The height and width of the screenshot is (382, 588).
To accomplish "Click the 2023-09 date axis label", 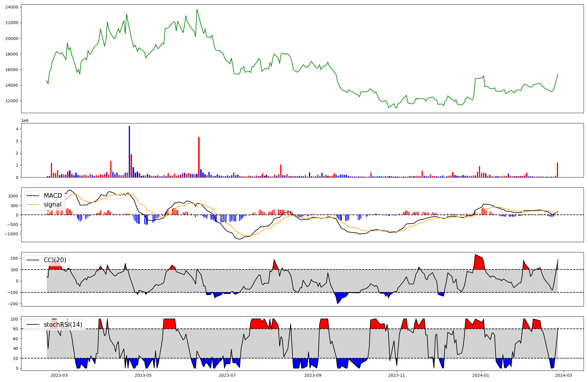I will tap(313, 375).
